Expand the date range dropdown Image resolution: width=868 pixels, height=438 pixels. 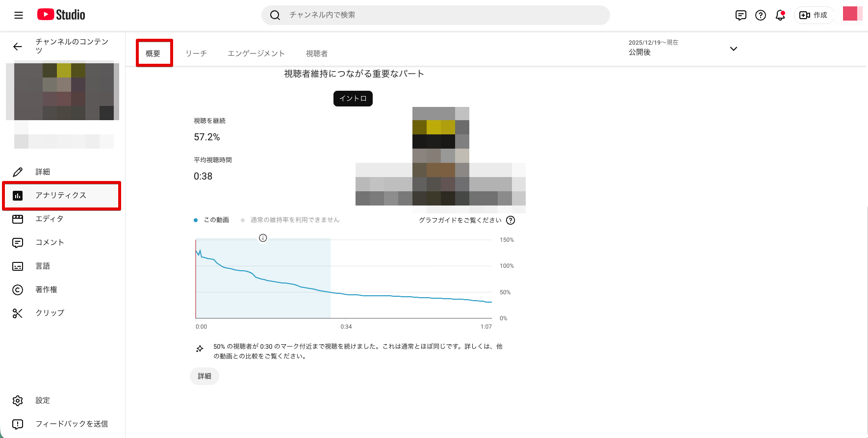pos(733,49)
